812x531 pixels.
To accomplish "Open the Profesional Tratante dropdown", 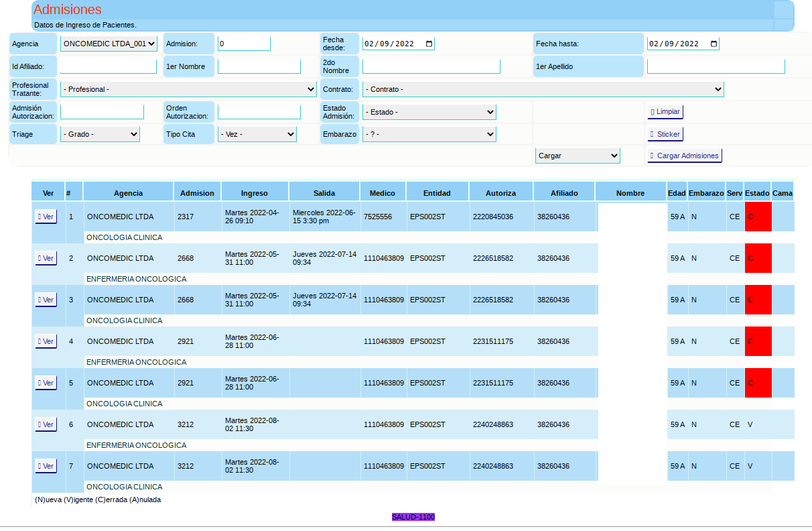I will click(x=188, y=89).
